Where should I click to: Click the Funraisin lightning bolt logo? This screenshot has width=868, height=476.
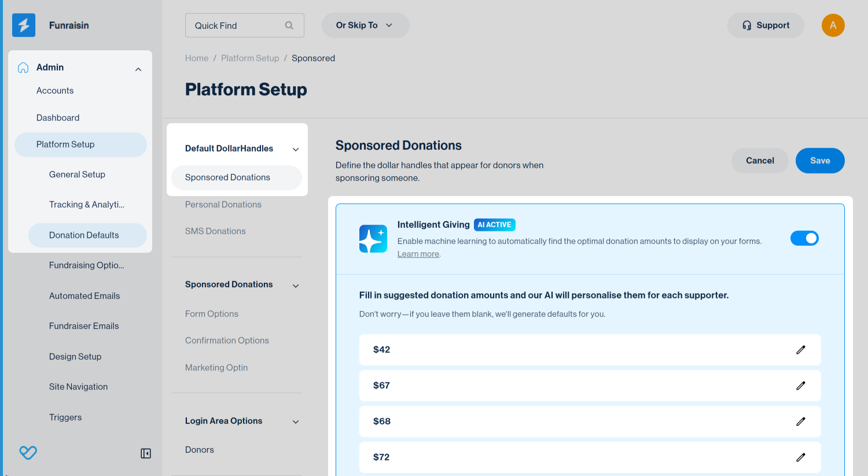tap(24, 25)
